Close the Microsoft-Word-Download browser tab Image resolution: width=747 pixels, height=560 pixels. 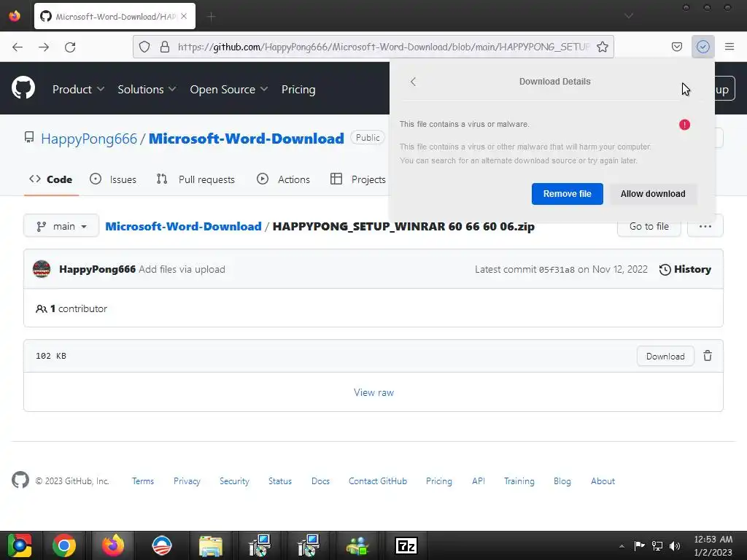(184, 16)
